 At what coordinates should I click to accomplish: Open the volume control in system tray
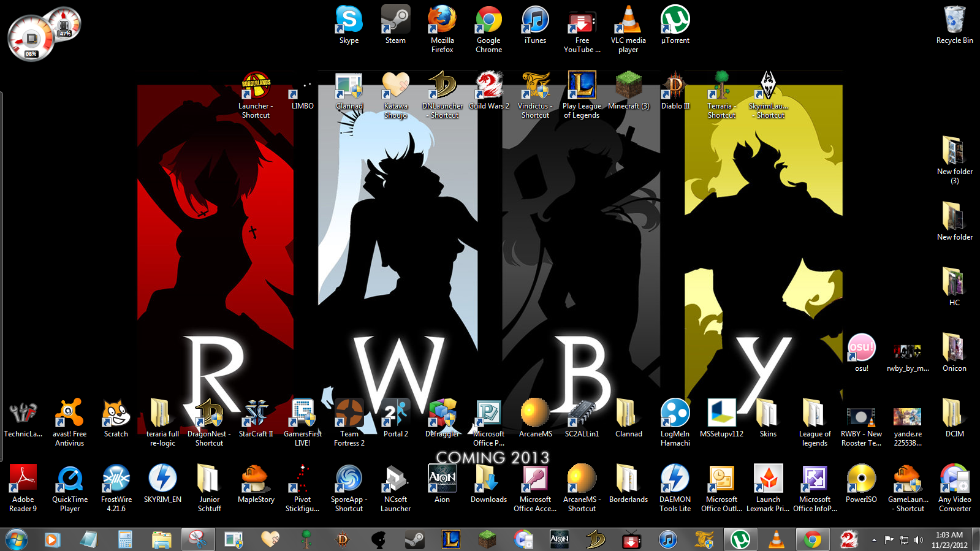click(918, 540)
